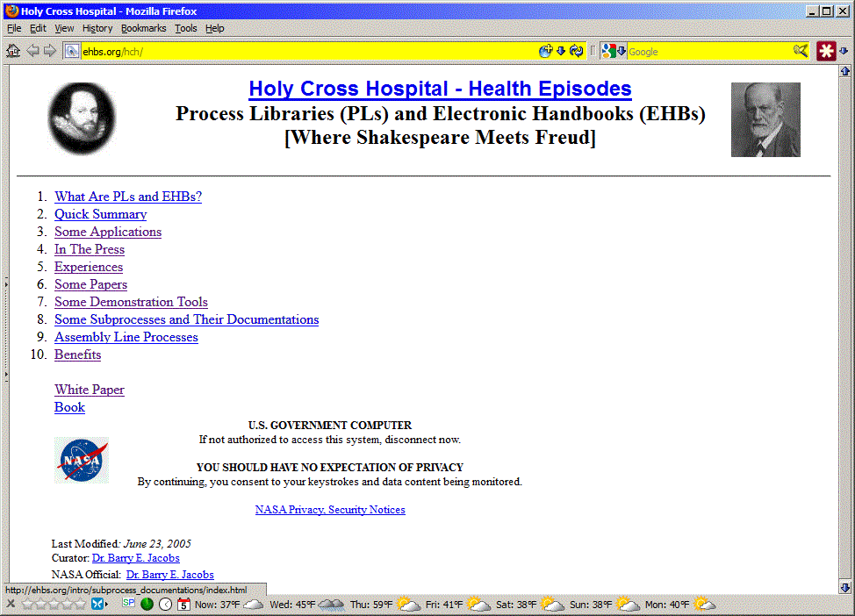
Task: Open Holy Cross Hospital - Health Episodes link
Action: pyautogui.click(x=440, y=89)
